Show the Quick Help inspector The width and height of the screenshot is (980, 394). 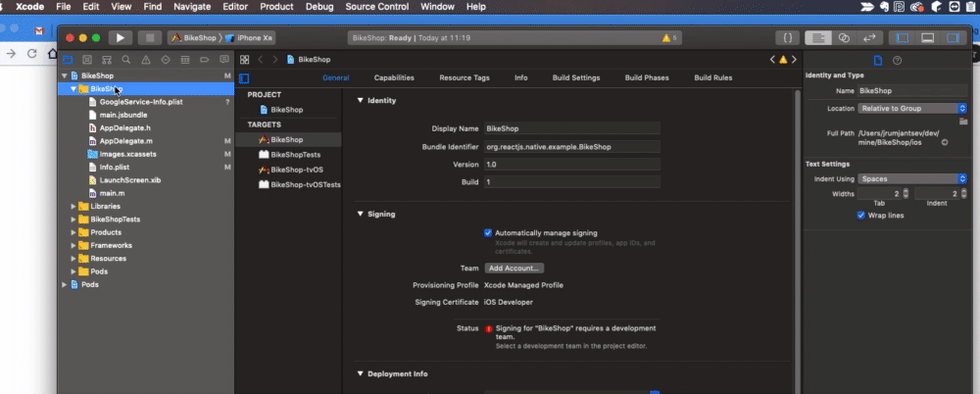point(898,61)
